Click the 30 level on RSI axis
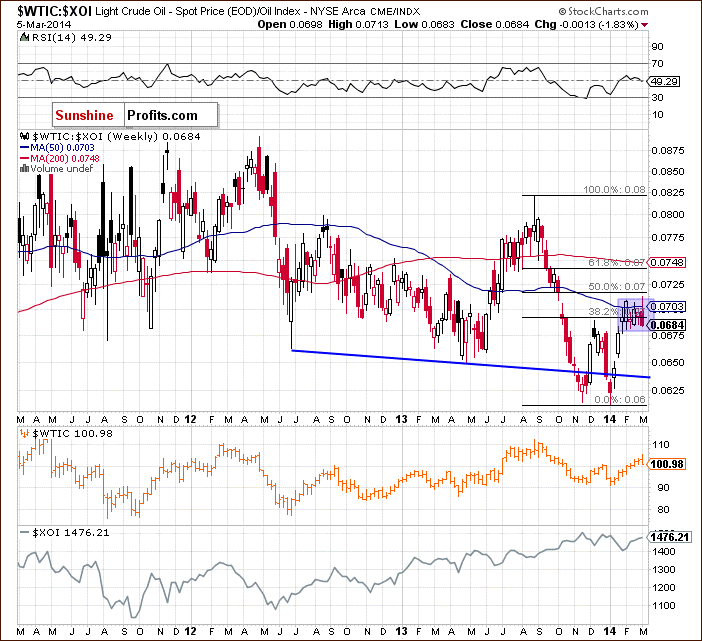The height and width of the screenshot is (641, 702). tap(657, 97)
